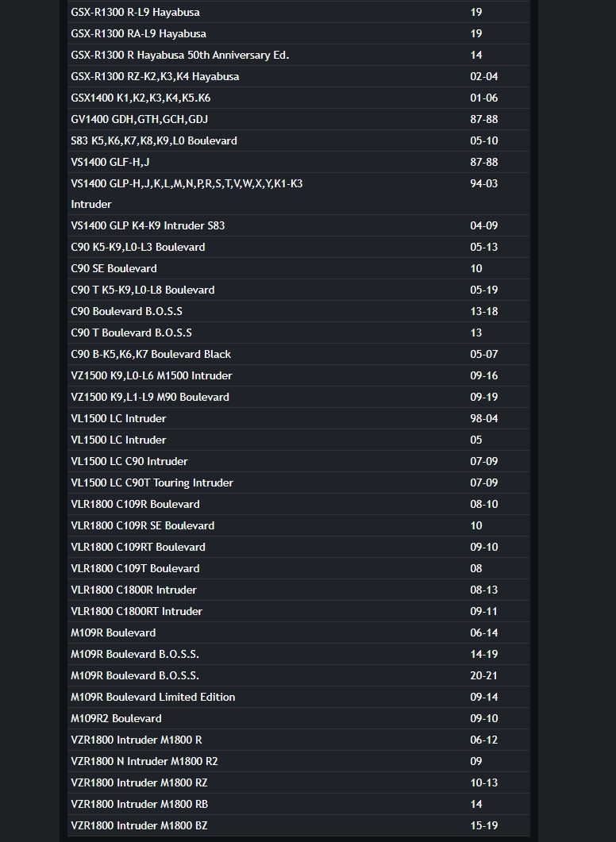Select GSX-R1300 R Hayabusa 50th Anniversary Ed. entry

coord(180,55)
